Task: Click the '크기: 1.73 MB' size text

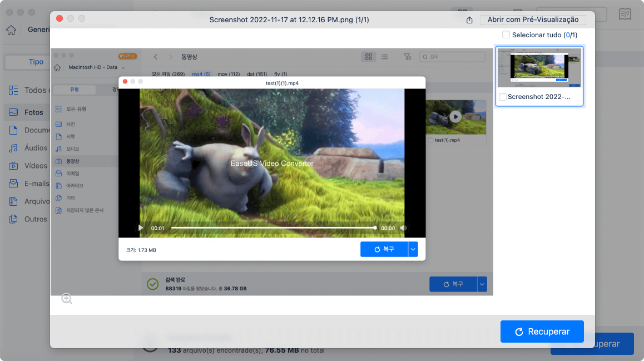Action: pos(141,250)
